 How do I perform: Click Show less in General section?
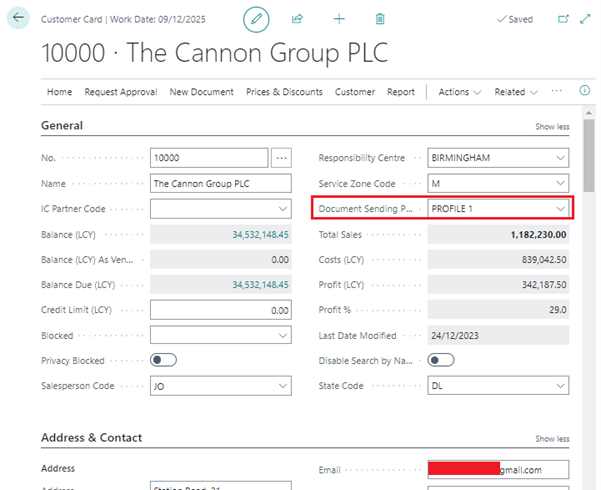(552, 127)
